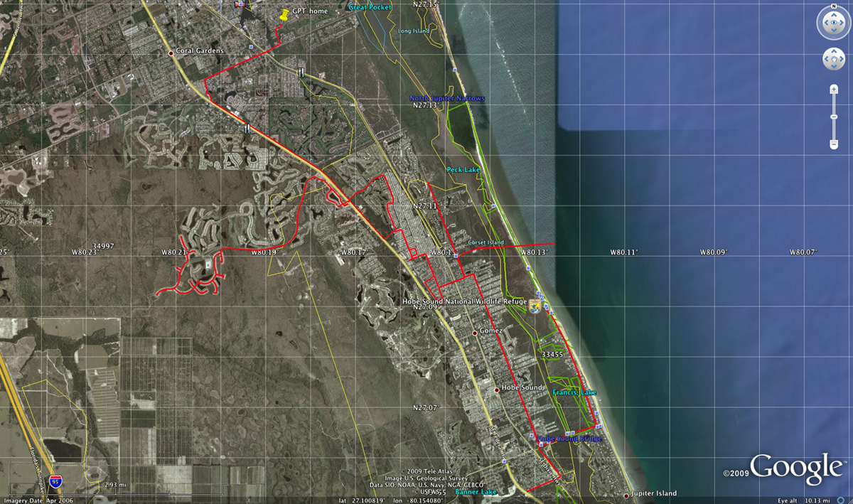The image size is (853, 504).
Task: Click the Hobe Sound town label
Action: point(522,388)
